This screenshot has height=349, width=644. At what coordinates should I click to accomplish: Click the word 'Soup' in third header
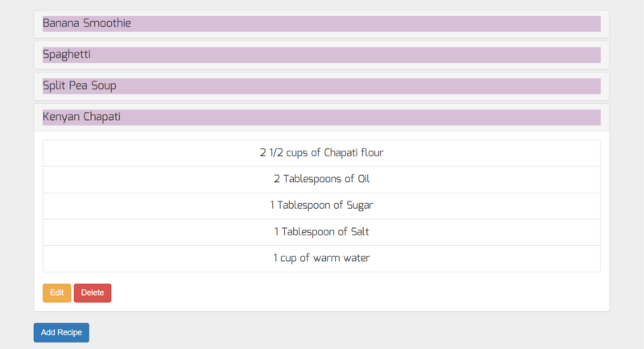104,86
